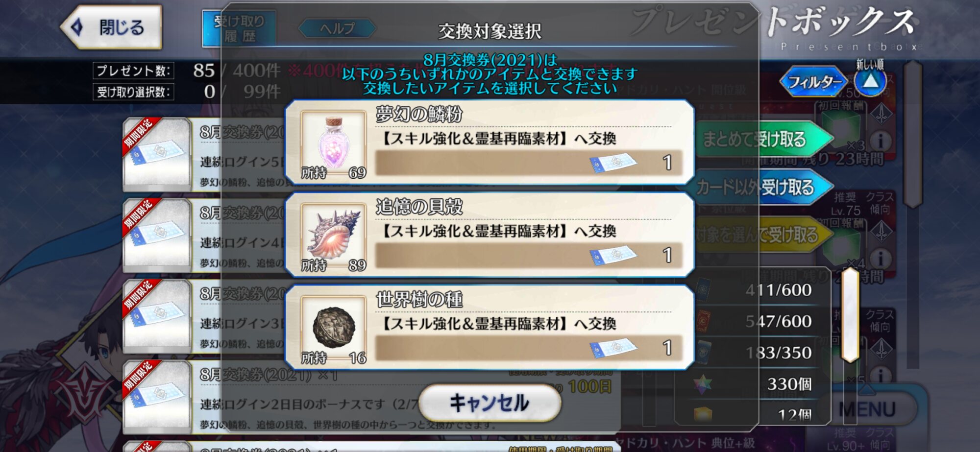
Task: Select the 夢幻の鱗粉 bottle item icon
Action: tap(333, 143)
